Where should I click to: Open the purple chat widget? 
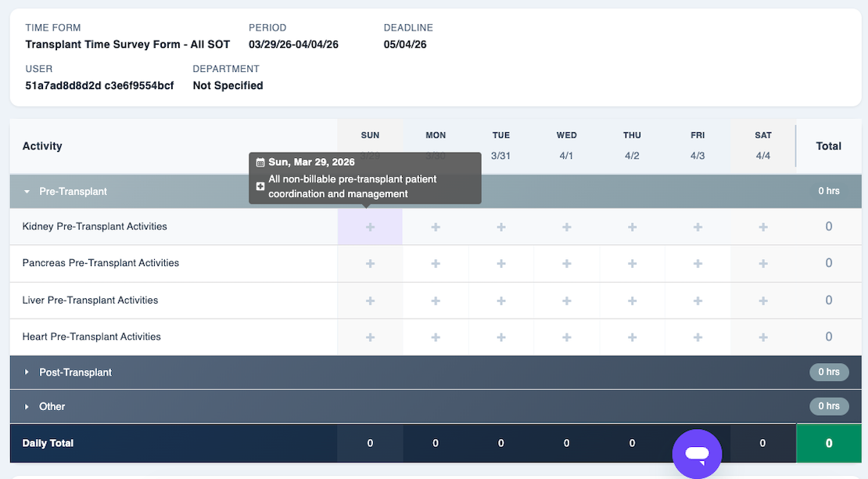click(697, 453)
